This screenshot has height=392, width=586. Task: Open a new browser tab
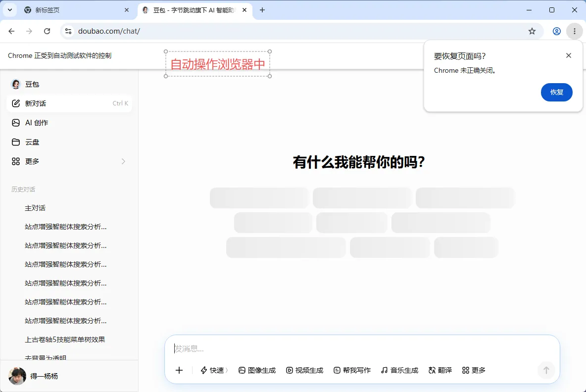click(x=262, y=10)
